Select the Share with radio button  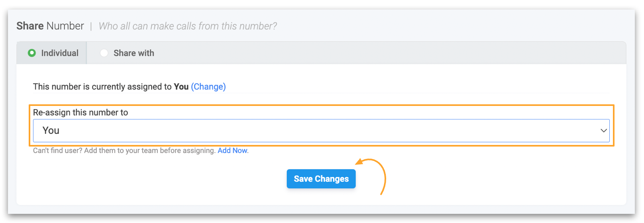104,53
